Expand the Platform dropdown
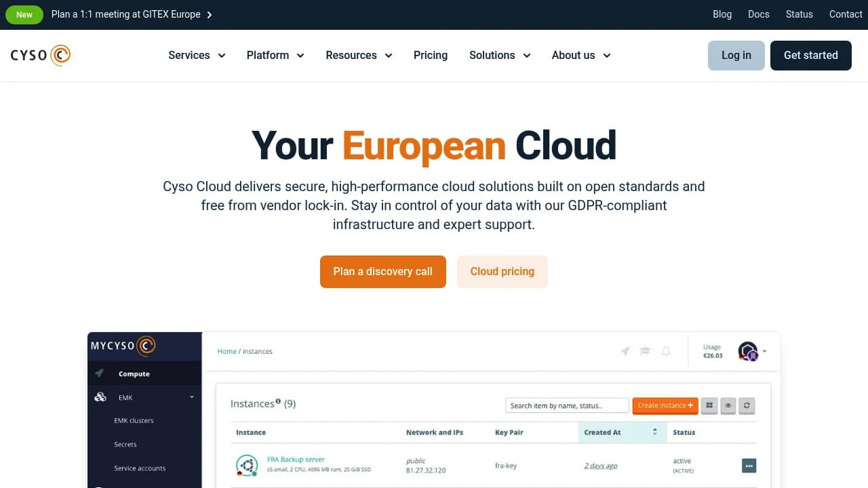This screenshot has height=488, width=868. click(275, 56)
